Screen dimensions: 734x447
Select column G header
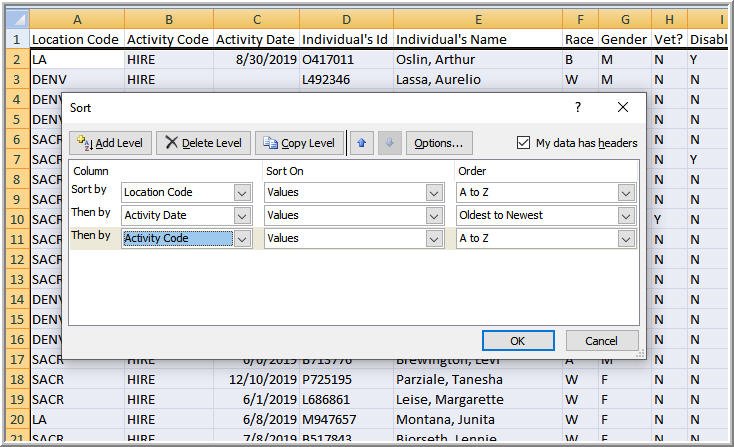tap(625, 19)
